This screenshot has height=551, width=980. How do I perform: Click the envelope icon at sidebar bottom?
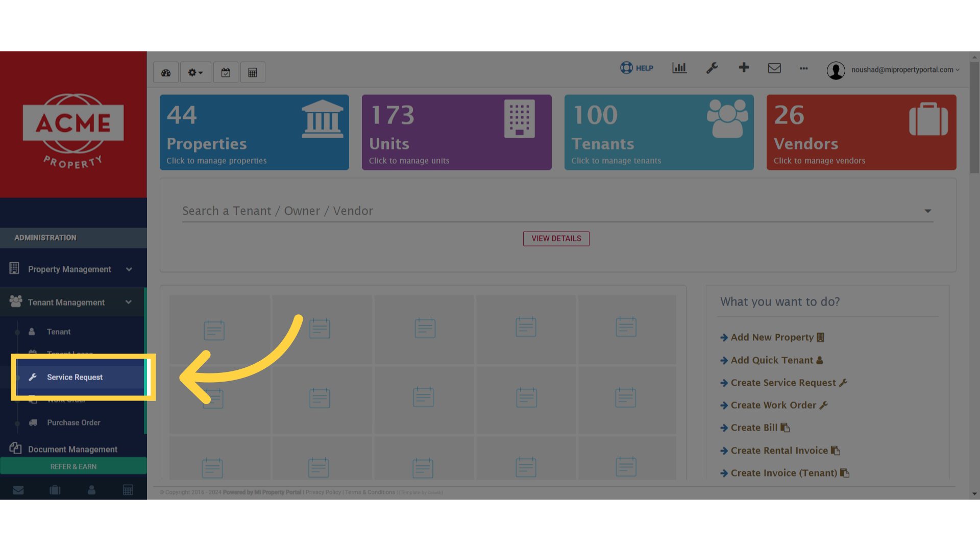(18, 490)
